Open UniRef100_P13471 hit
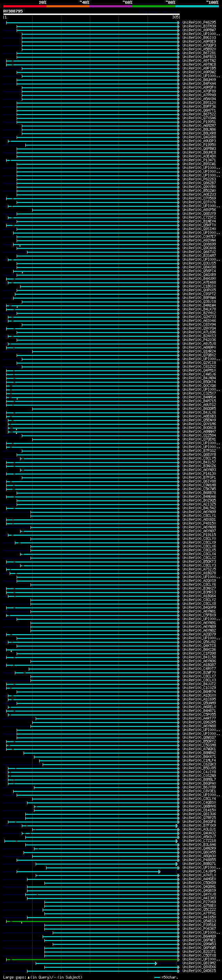 pyautogui.click(x=199, y=160)
